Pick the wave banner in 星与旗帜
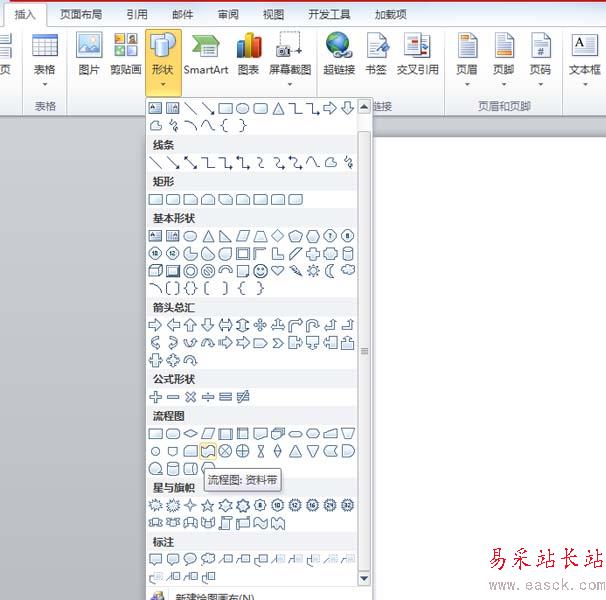This screenshot has width=606, height=600. coord(260,523)
